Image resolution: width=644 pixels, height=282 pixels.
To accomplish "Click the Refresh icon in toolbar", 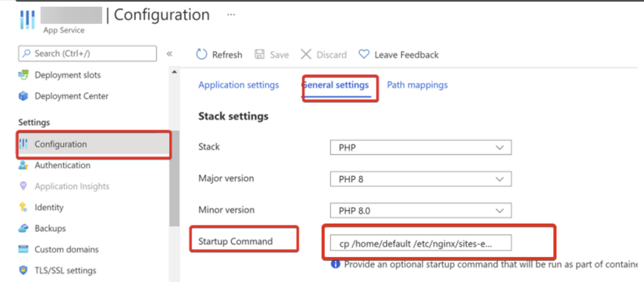I will [201, 54].
